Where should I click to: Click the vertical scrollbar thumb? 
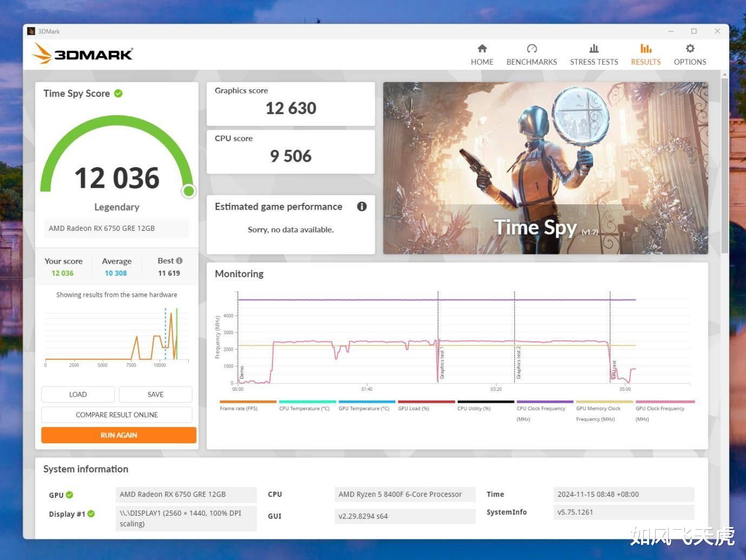[x=724, y=165]
